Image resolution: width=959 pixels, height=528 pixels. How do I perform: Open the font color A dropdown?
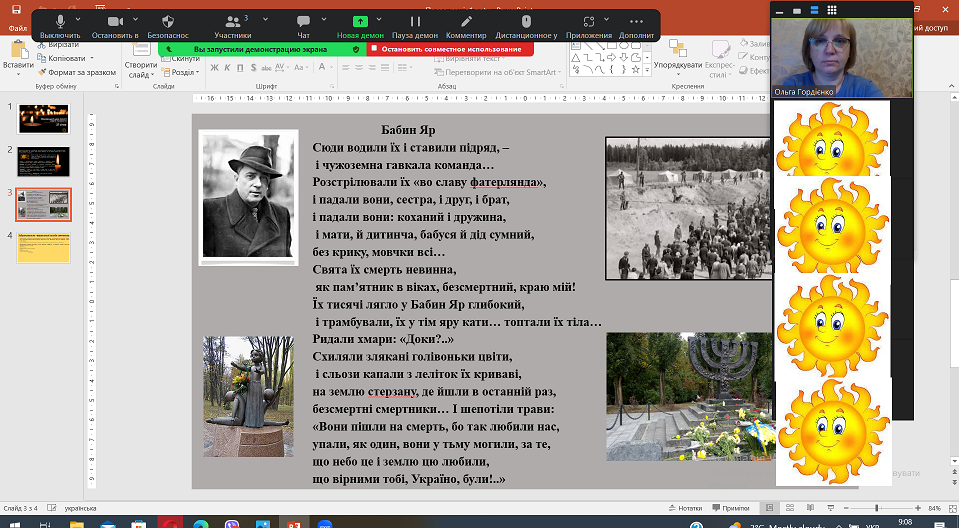(x=330, y=67)
